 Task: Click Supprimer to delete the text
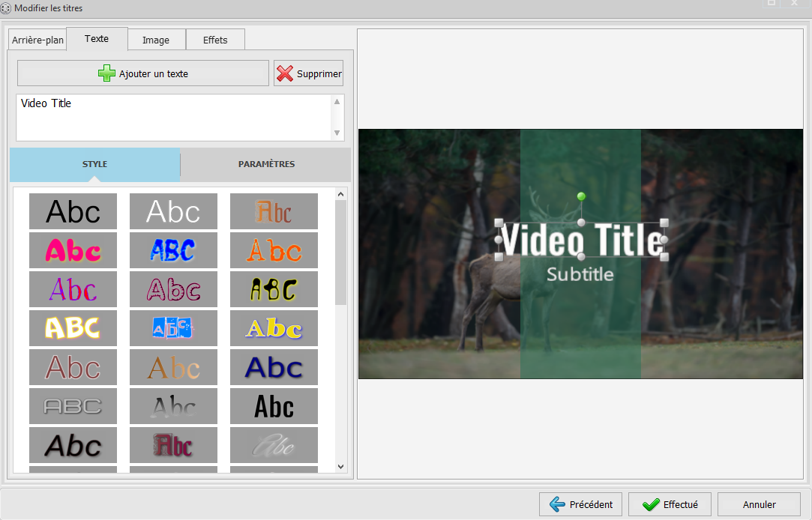pos(308,73)
